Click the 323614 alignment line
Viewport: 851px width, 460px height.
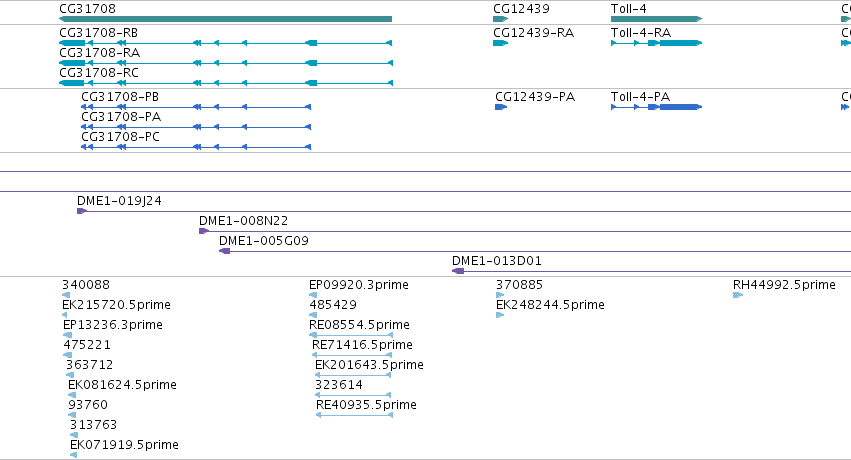353,395
